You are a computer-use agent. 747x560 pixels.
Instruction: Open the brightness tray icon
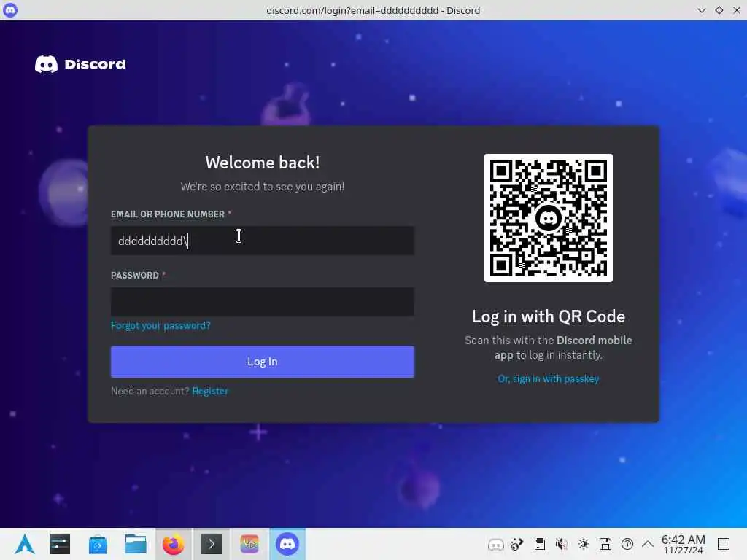pyautogui.click(x=584, y=544)
